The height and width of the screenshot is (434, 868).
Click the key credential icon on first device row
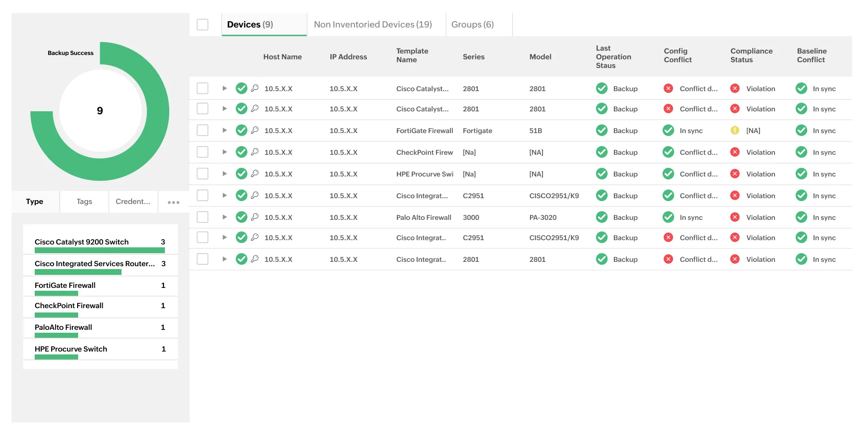255,88
